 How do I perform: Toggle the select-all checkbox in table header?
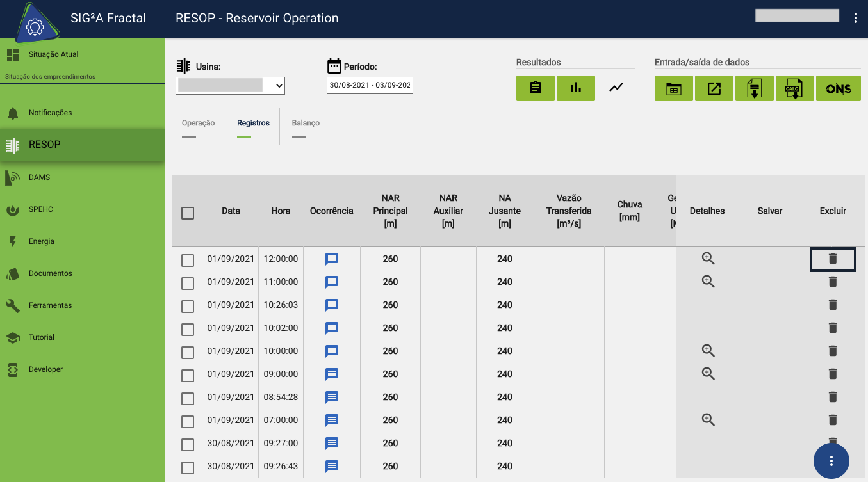[x=188, y=213]
